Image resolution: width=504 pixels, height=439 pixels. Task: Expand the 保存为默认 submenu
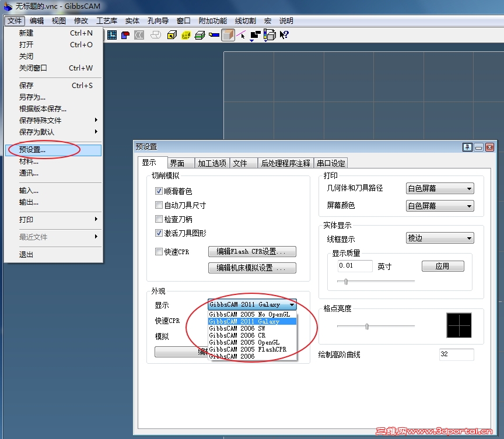(x=53, y=132)
